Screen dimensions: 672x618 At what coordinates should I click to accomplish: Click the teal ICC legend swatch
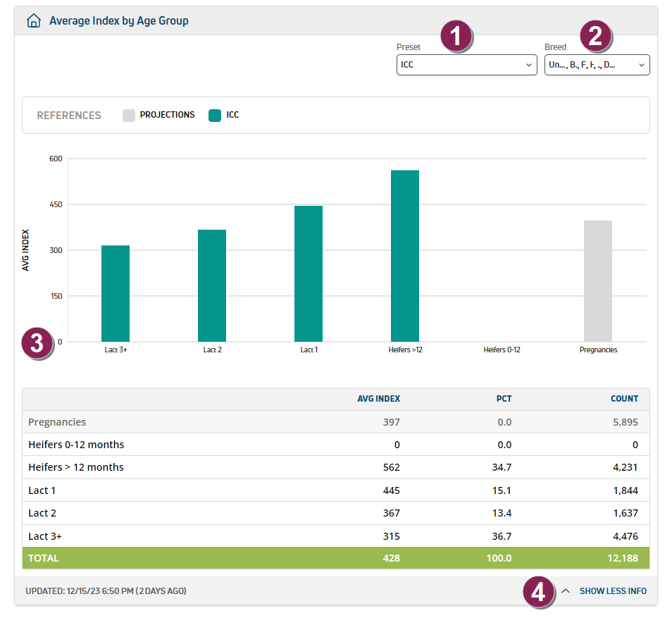point(215,116)
